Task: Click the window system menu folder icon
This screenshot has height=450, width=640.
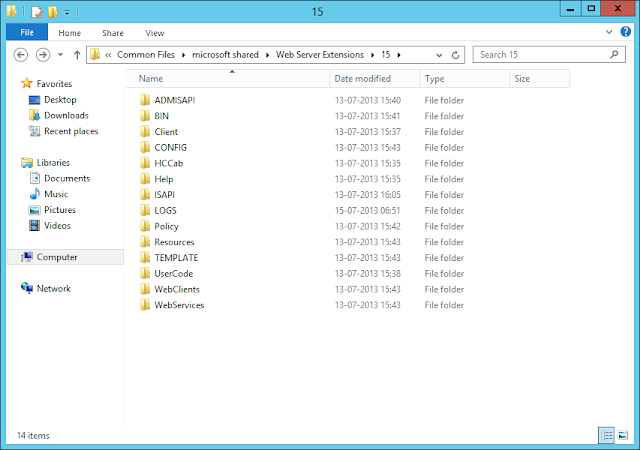Action: [12, 11]
